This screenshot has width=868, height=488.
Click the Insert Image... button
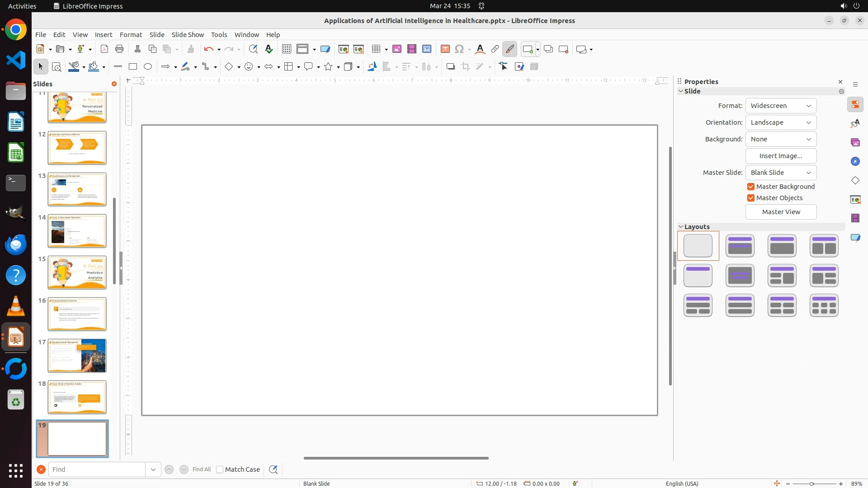click(781, 156)
